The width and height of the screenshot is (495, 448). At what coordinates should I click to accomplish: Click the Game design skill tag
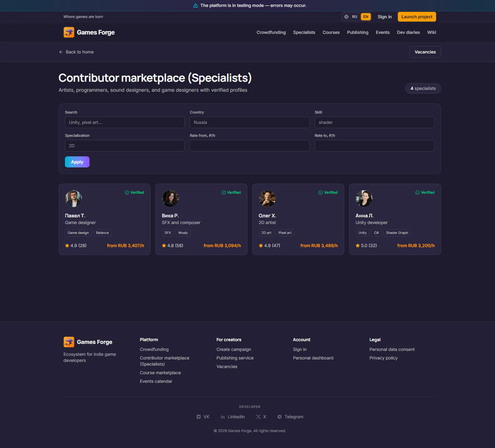click(78, 233)
